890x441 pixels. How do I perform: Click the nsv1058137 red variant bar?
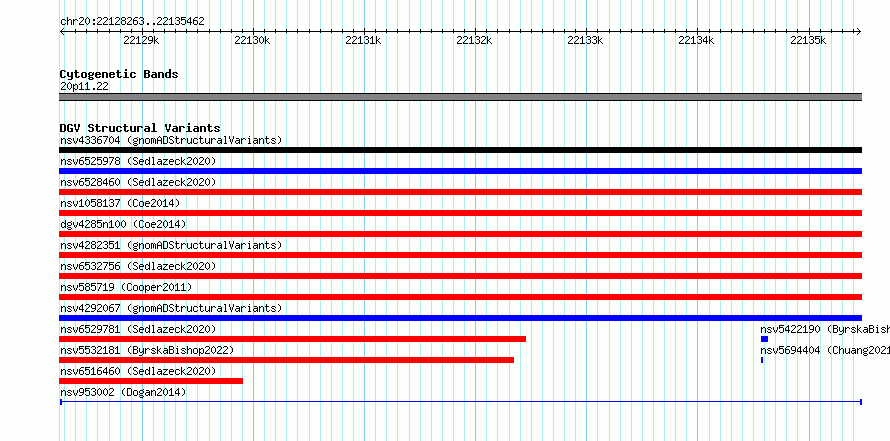coord(460,213)
